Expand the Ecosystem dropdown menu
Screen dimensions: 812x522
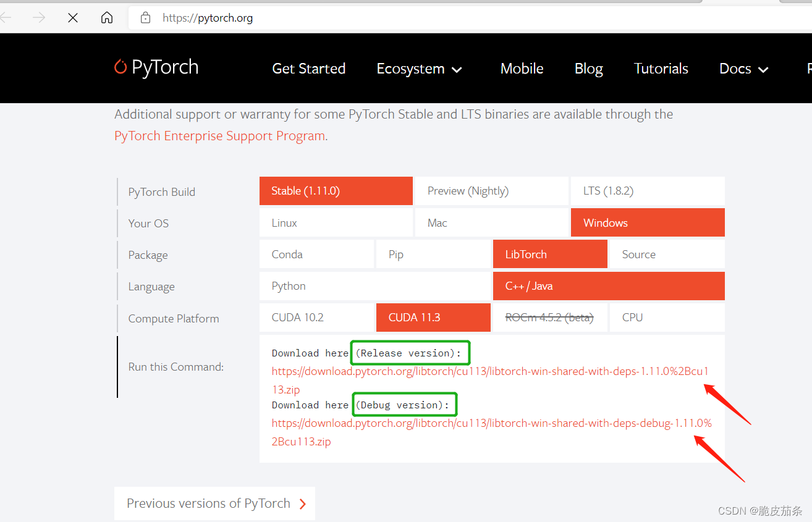[x=420, y=69]
